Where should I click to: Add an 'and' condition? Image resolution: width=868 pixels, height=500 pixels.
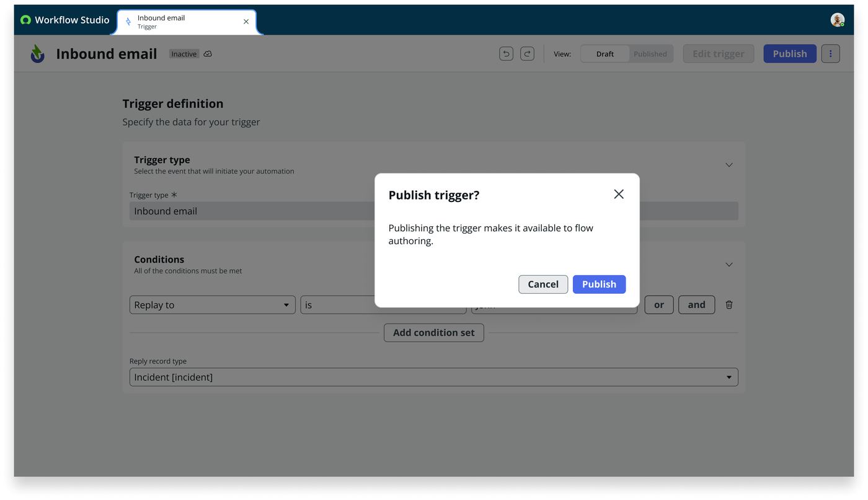[697, 305]
